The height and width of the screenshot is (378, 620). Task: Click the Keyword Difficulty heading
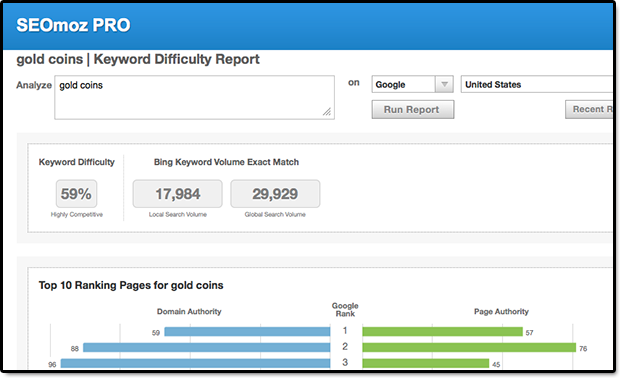click(77, 162)
